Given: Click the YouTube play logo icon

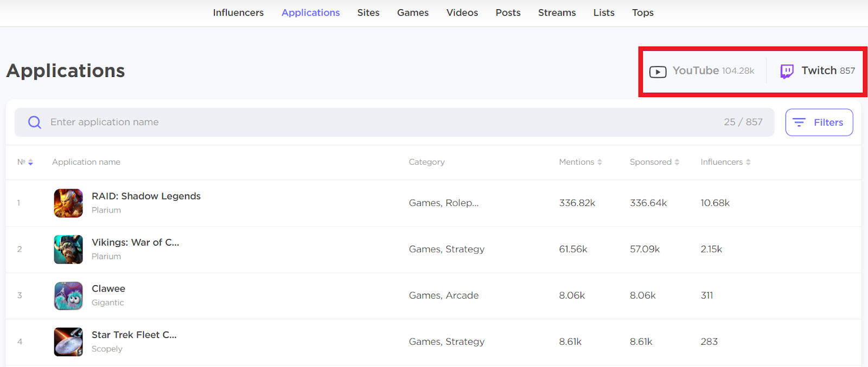Looking at the screenshot, I should click(658, 72).
